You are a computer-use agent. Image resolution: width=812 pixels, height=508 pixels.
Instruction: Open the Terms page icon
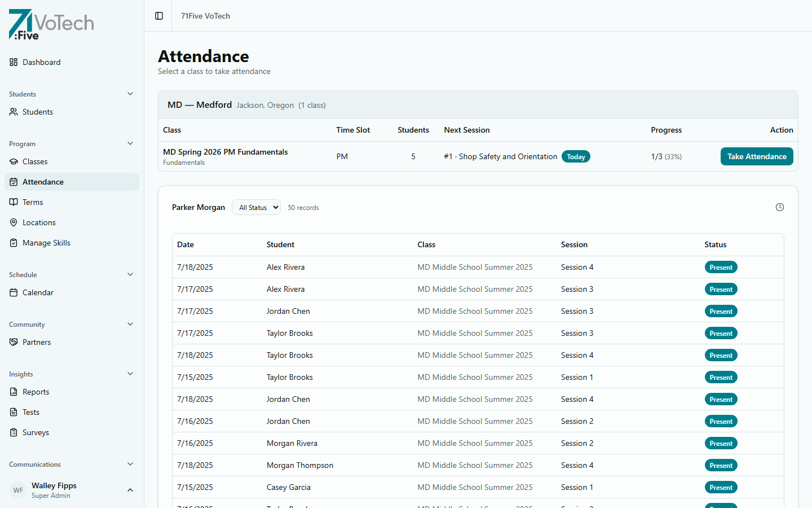pyautogui.click(x=14, y=202)
